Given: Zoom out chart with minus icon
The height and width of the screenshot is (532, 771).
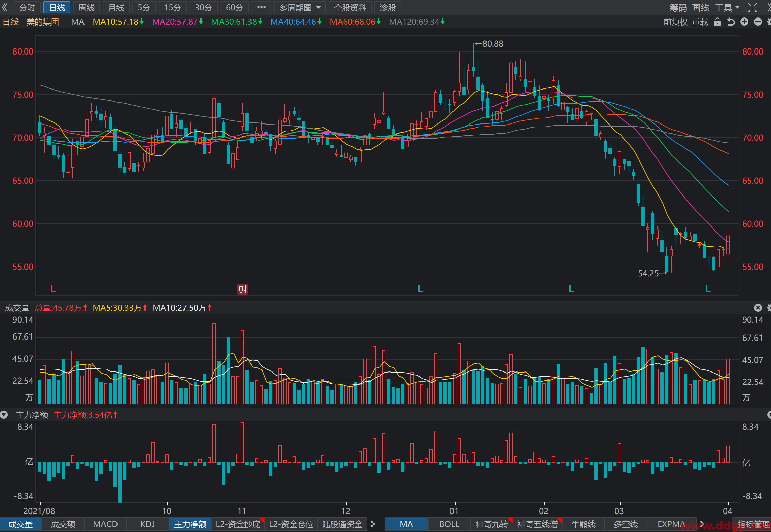Looking at the screenshot, I should pos(758,22).
